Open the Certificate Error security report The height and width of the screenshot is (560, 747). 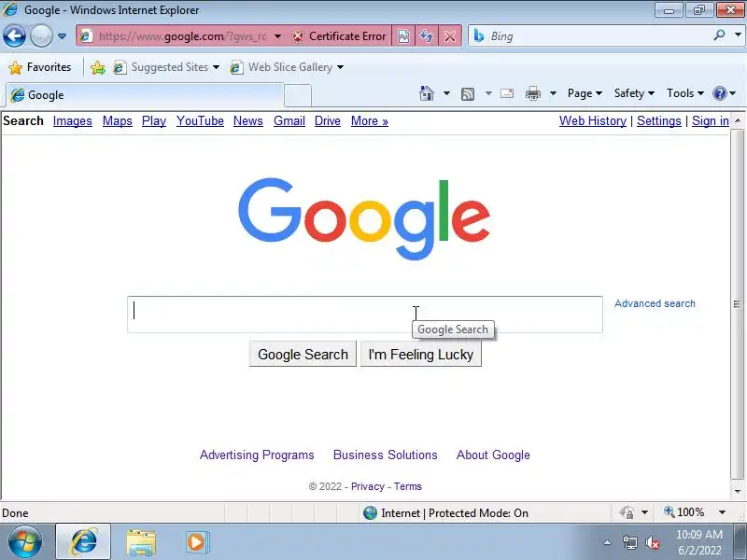click(339, 36)
